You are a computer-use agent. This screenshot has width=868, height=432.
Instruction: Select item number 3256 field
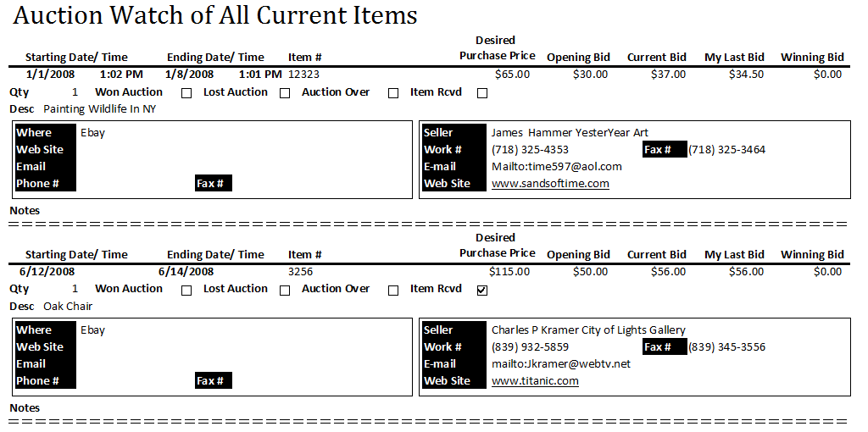[301, 272]
